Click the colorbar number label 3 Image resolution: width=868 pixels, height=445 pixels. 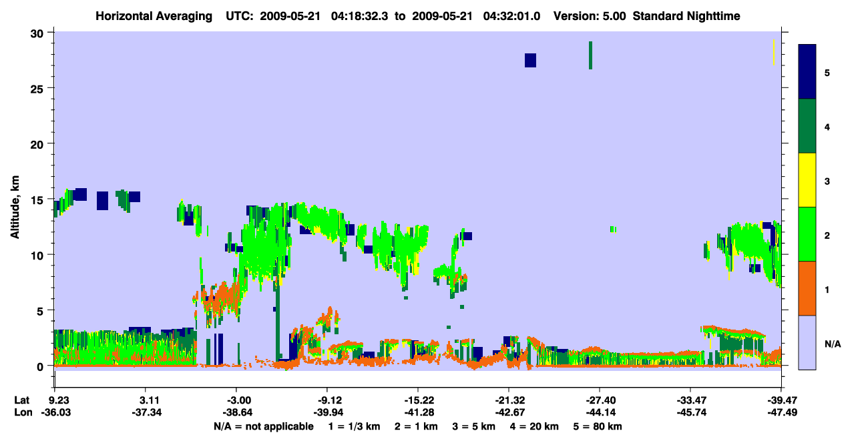tap(827, 181)
